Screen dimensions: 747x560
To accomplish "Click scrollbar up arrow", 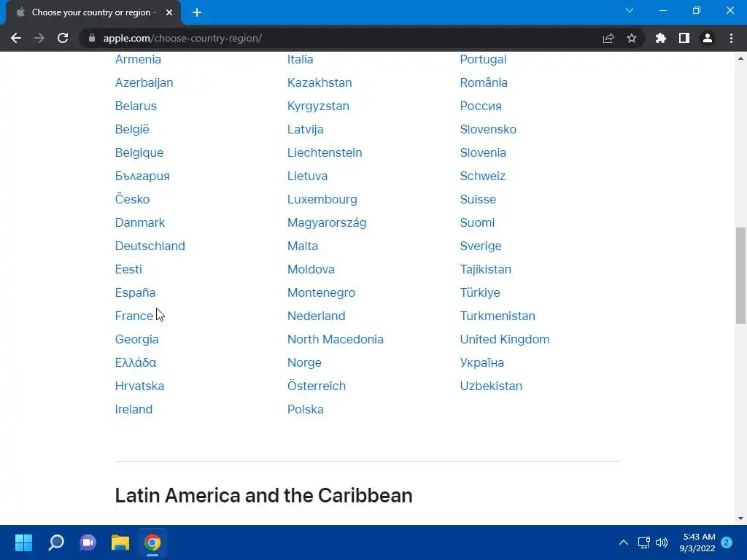I will [740, 58].
